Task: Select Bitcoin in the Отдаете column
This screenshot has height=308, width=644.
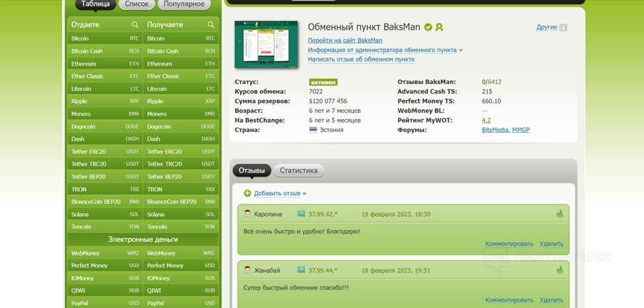Action: [80, 39]
